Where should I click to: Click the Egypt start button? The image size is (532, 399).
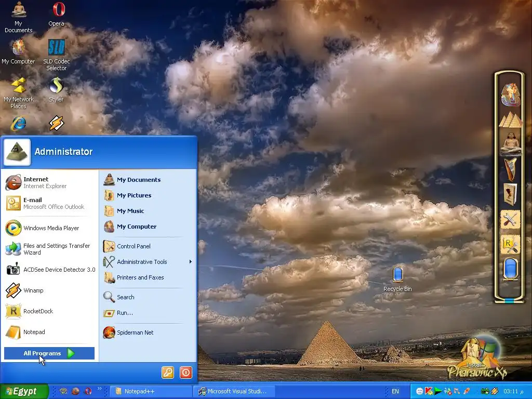24,391
